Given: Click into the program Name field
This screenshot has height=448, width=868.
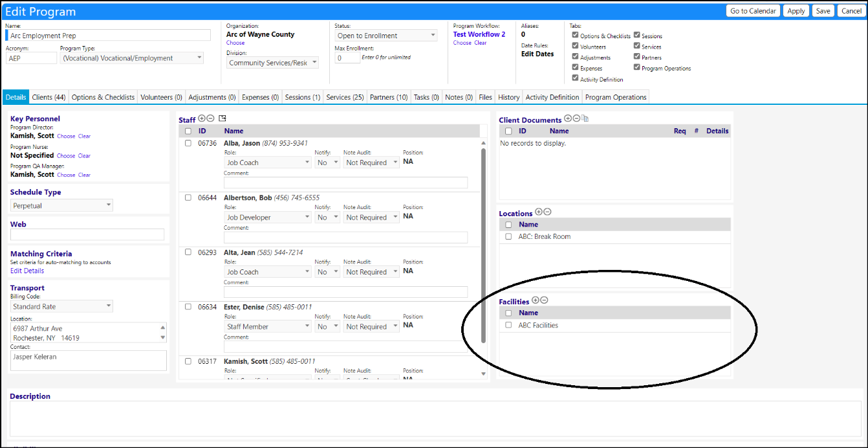Looking at the screenshot, I should point(109,36).
